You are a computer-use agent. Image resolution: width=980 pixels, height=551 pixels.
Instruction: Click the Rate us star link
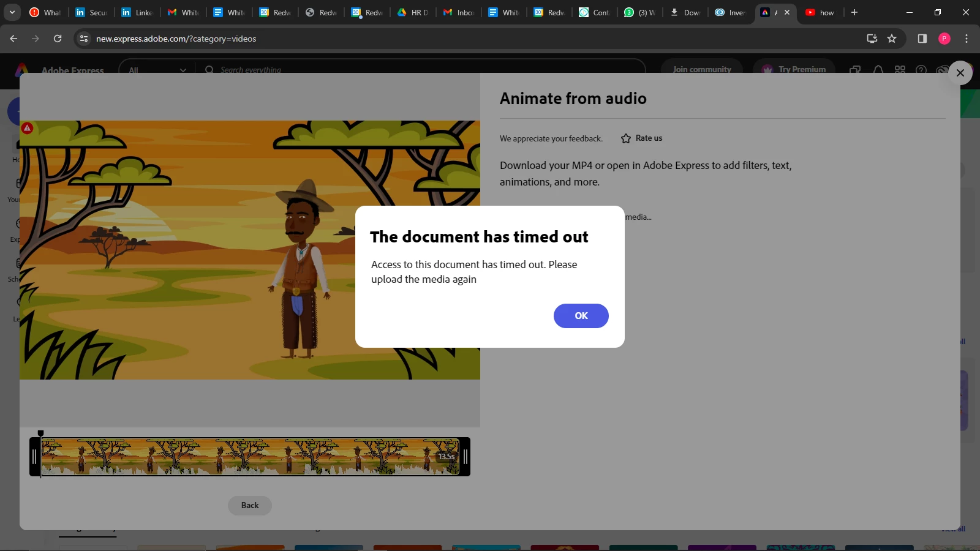click(x=641, y=138)
